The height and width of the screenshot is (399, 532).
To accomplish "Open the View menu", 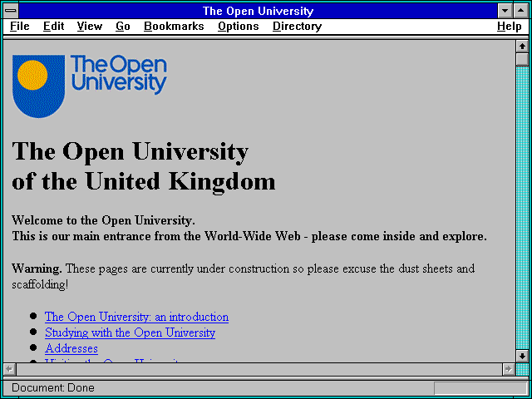I will (x=90, y=27).
